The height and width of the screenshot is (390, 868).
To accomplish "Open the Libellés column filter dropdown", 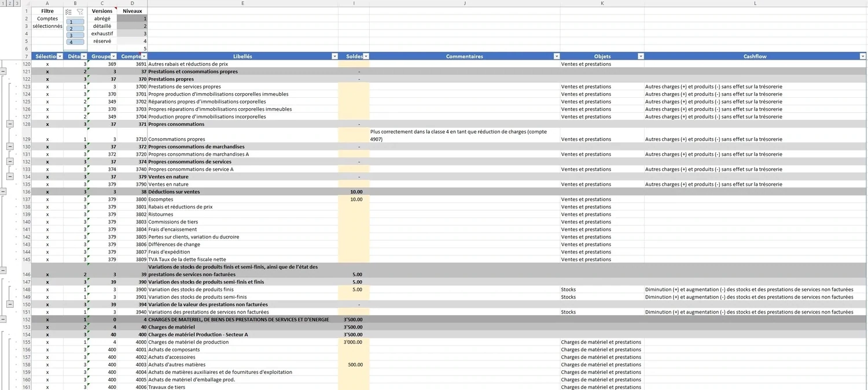I will click(334, 57).
